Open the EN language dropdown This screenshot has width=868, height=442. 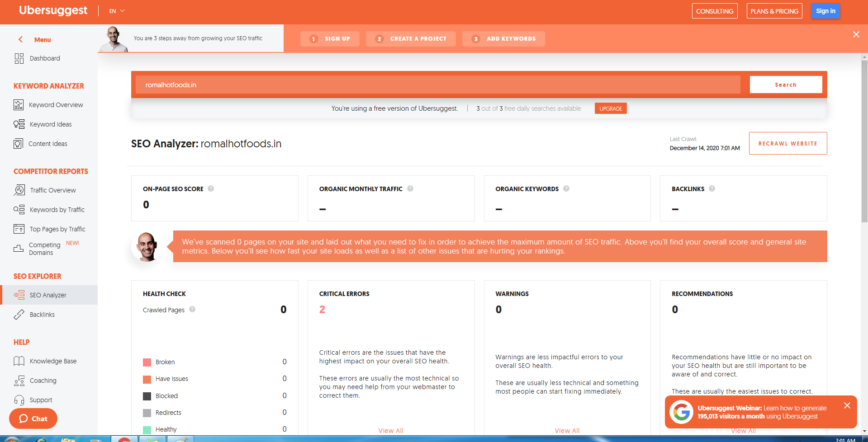click(117, 11)
